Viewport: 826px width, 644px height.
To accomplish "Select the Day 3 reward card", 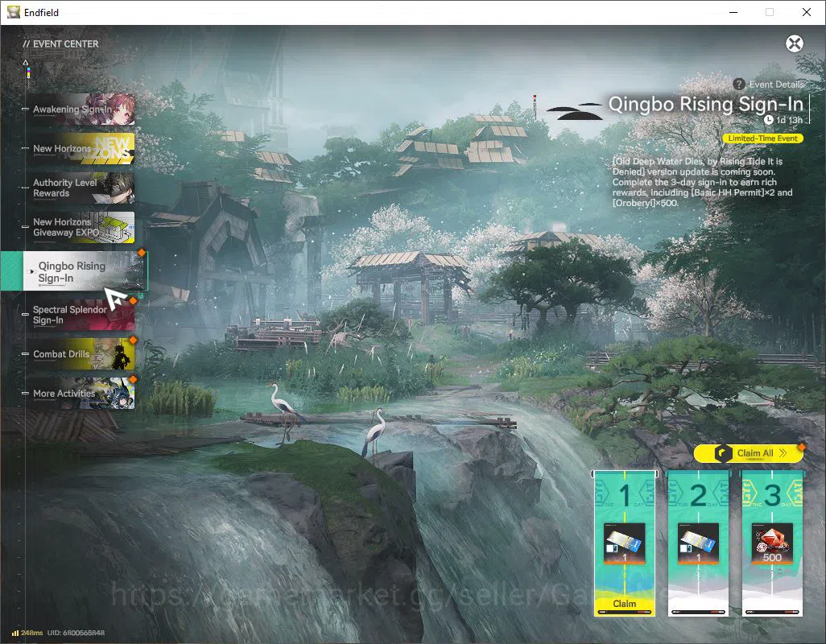I will (772, 543).
